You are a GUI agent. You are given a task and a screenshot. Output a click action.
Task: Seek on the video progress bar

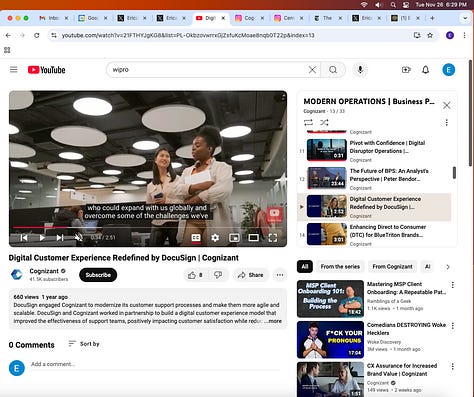(x=148, y=227)
